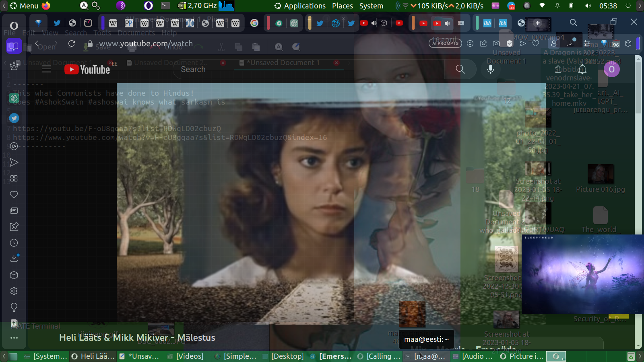
Task: Click the Firefox launcher in top panel
Action: click(x=46, y=6)
